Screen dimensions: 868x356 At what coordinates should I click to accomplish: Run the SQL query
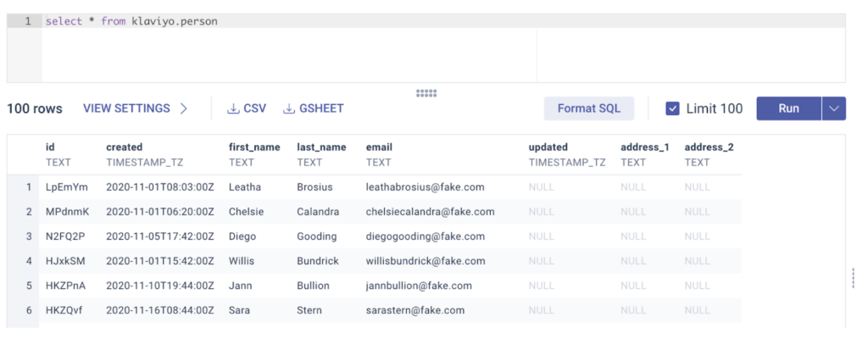pyautogui.click(x=789, y=108)
